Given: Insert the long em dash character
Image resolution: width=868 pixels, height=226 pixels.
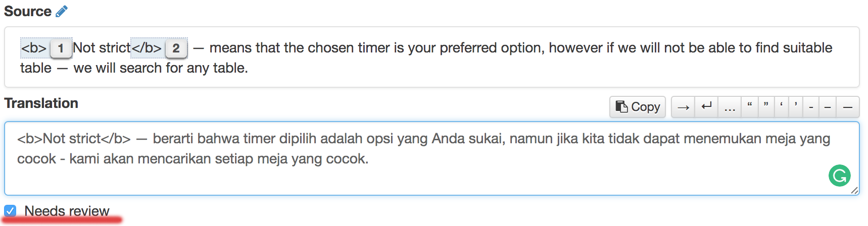Looking at the screenshot, I should pos(848,107).
